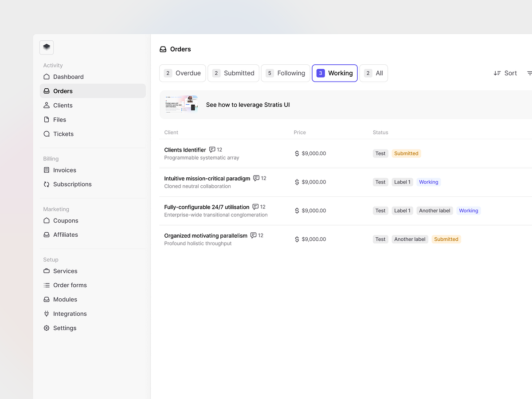
Task: Click the Invoices icon under Billing
Action: pos(46,170)
